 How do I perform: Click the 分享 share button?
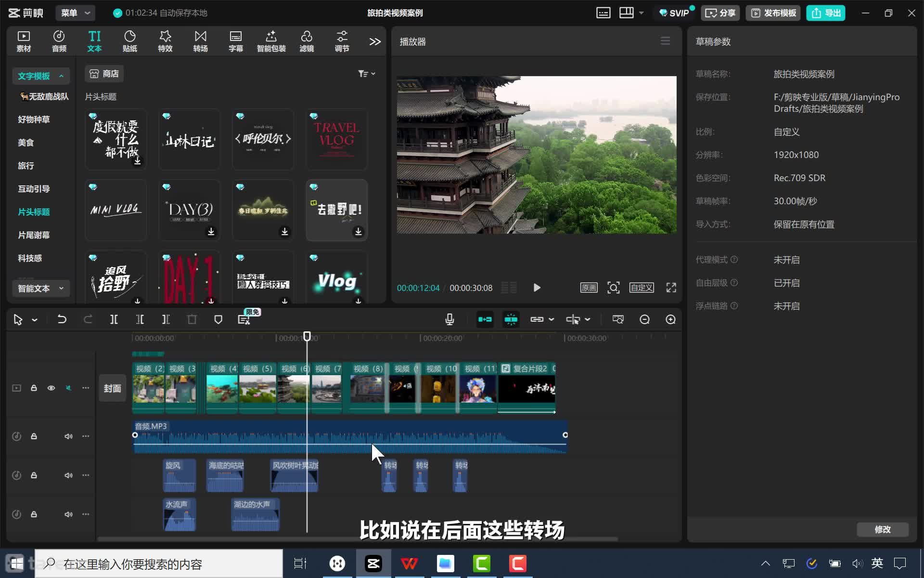[x=720, y=13]
